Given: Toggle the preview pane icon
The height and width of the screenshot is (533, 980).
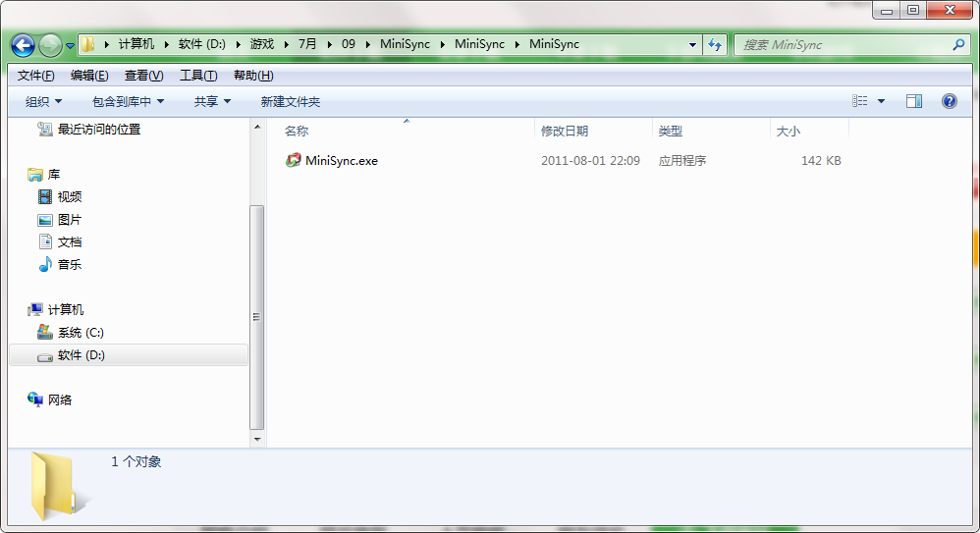Looking at the screenshot, I should (x=914, y=101).
